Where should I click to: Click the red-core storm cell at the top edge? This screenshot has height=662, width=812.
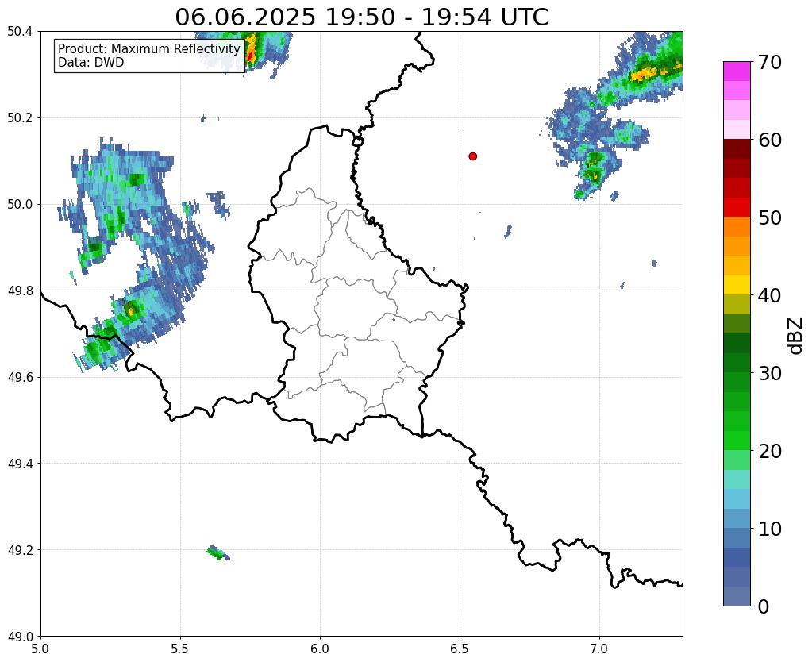pyautogui.click(x=251, y=52)
